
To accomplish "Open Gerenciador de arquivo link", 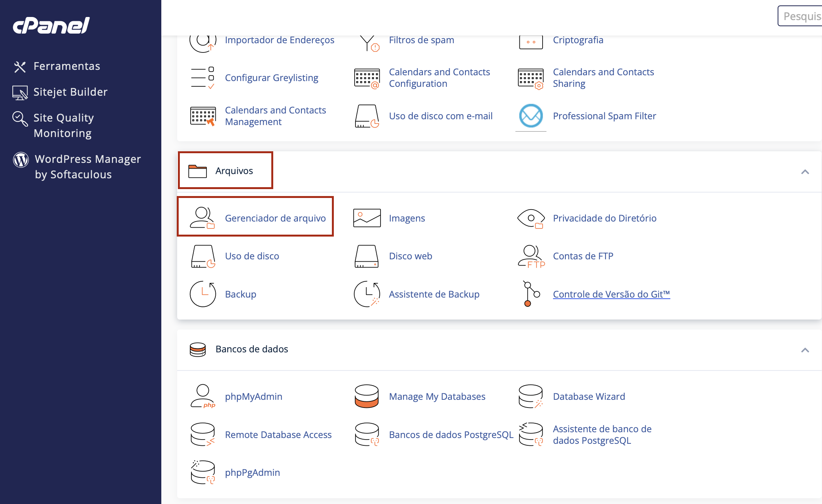I will [275, 218].
